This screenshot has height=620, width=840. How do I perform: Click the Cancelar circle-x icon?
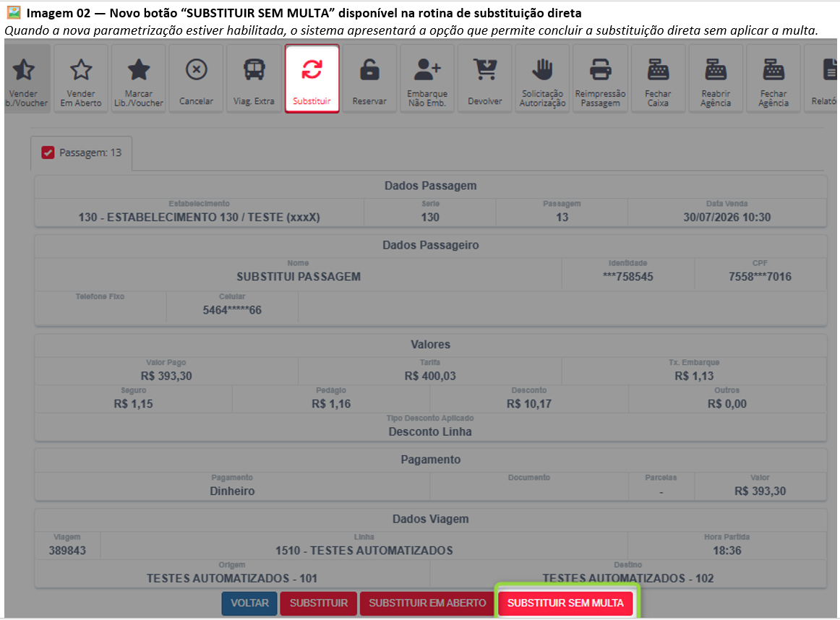(x=197, y=70)
